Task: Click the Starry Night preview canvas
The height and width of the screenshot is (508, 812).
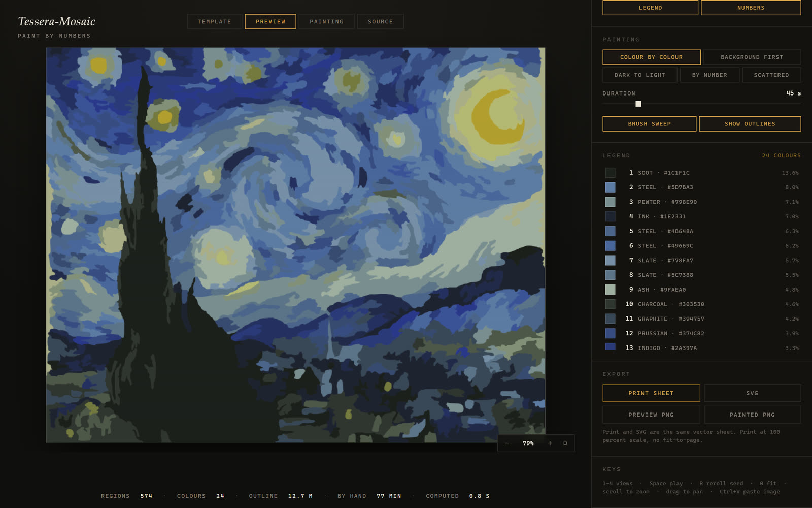Action: [x=295, y=245]
